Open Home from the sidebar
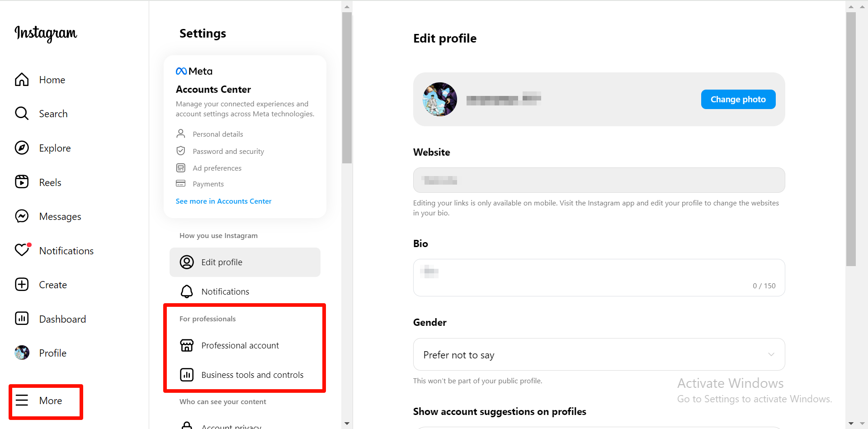The width and height of the screenshot is (868, 429). coord(22,80)
